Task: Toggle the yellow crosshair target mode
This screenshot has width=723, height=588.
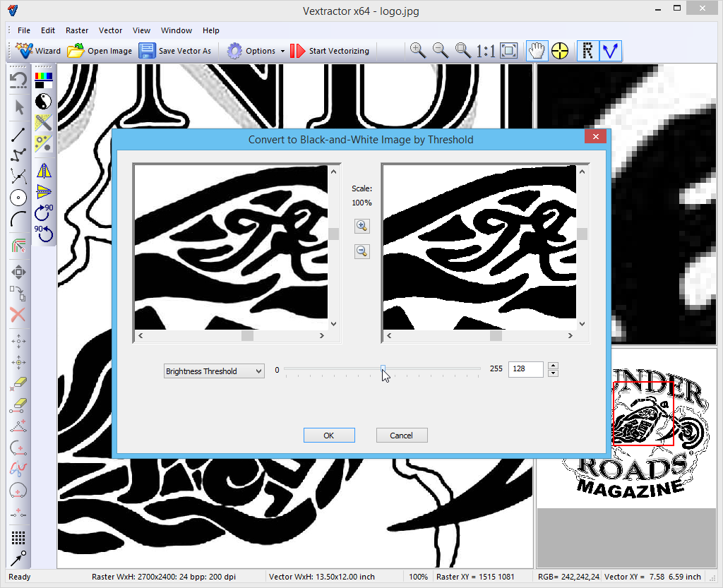Action: point(560,51)
